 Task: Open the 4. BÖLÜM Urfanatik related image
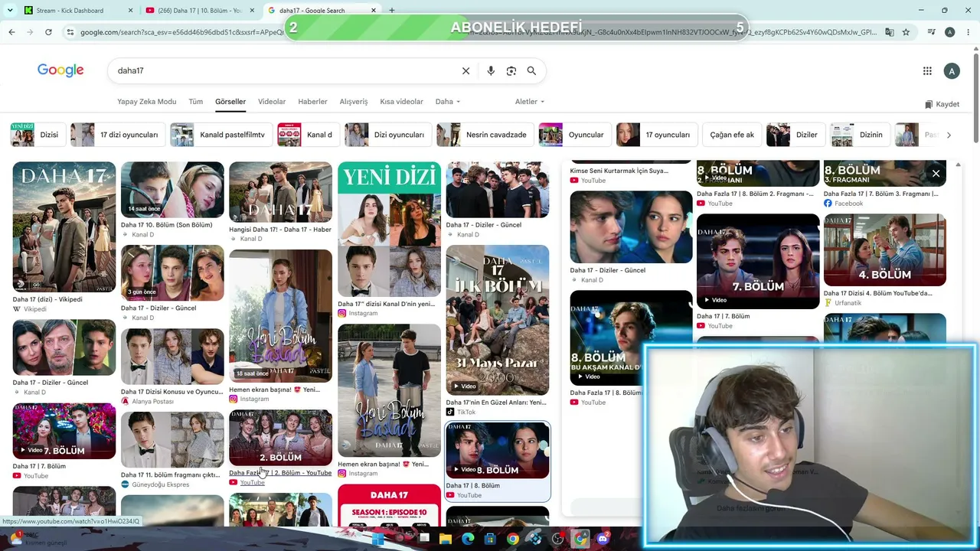pyautogui.click(x=884, y=250)
